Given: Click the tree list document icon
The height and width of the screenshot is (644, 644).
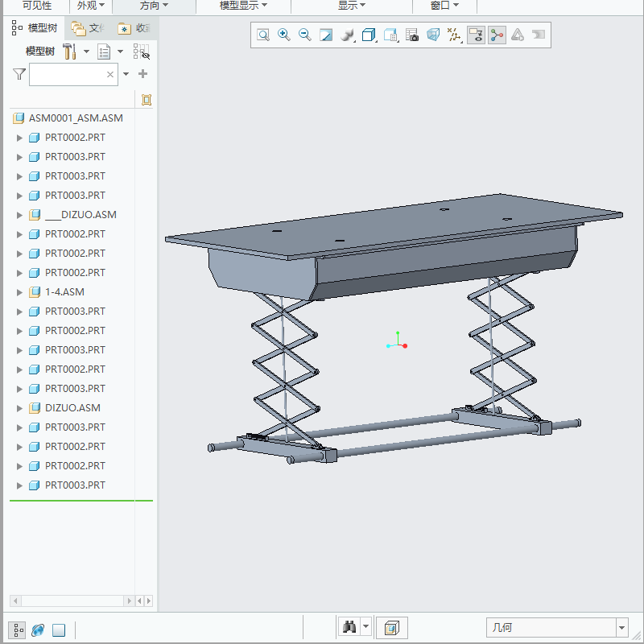Looking at the screenshot, I should 104,52.
